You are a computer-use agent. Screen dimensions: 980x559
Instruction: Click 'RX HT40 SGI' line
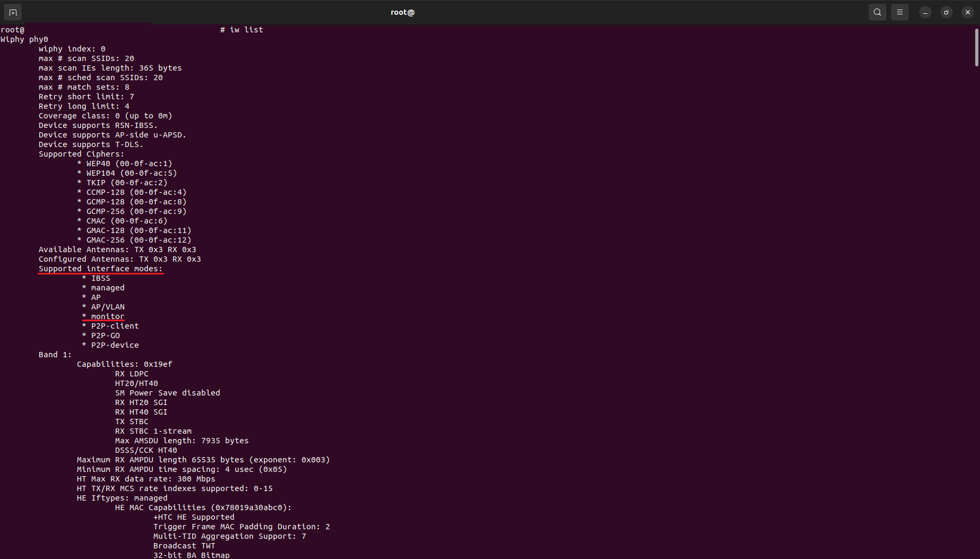point(141,412)
